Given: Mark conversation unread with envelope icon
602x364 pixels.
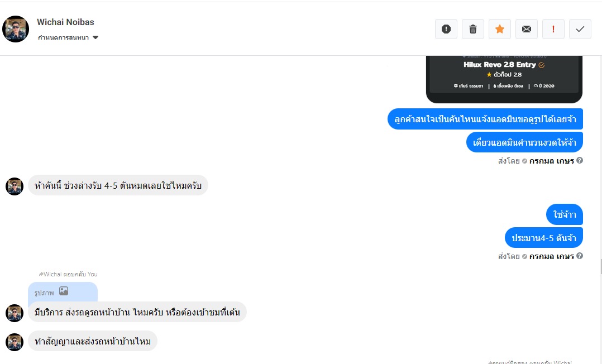Looking at the screenshot, I should tap(527, 29).
